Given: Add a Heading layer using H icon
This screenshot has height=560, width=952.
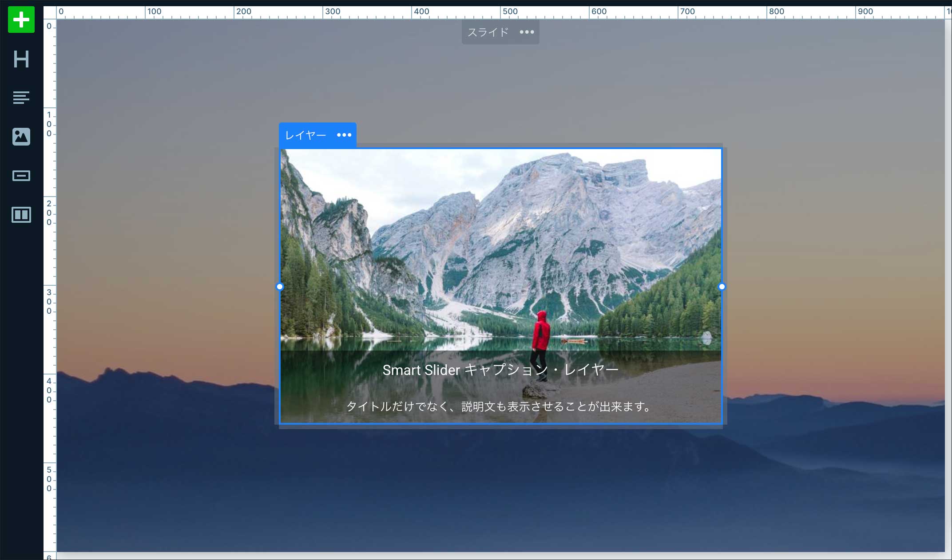Looking at the screenshot, I should (21, 59).
